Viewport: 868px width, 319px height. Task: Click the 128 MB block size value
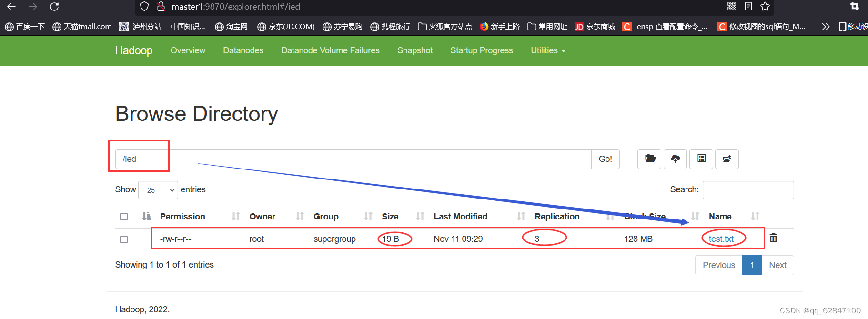click(638, 239)
